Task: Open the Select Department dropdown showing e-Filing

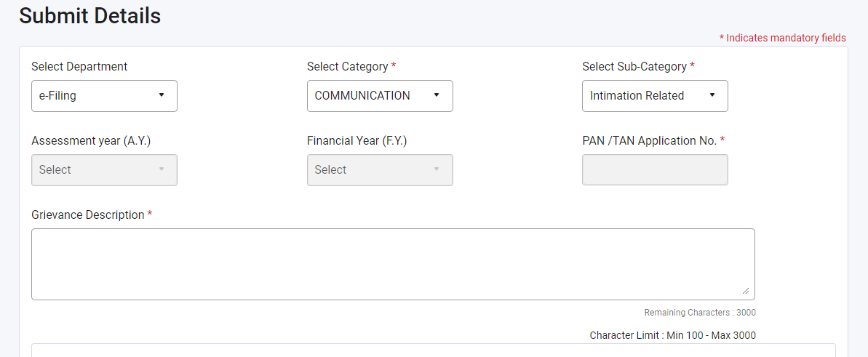Action: pyautogui.click(x=104, y=96)
